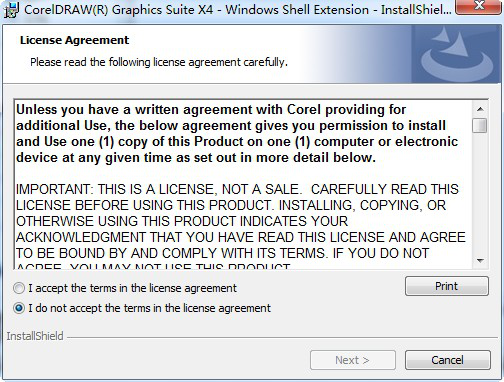Close the installer with the red X
This screenshot has width=504, height=382.
click(479, 5)
